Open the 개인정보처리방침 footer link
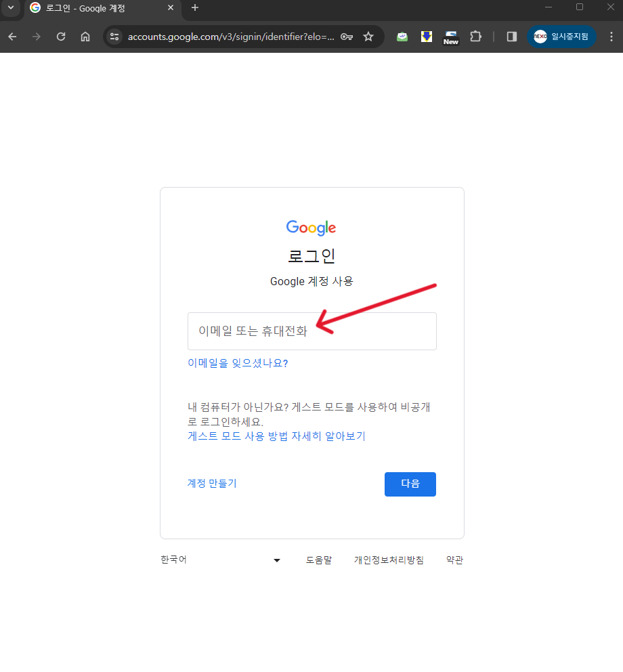 point(389,560)
